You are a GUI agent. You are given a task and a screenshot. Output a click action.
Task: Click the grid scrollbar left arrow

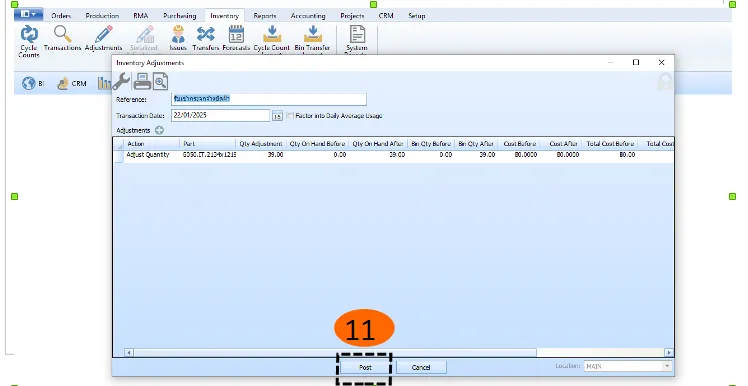(129, 353)
